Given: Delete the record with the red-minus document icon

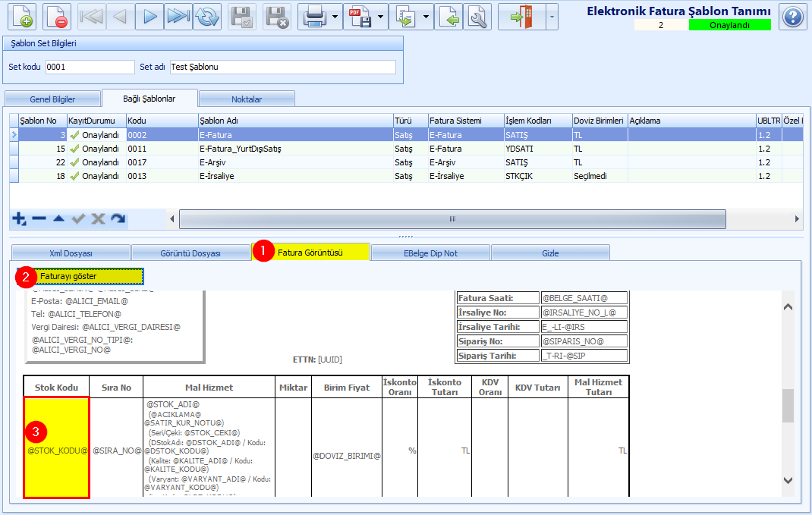Looking at the screenshot, I should pyautogui.click(x=57, y=17).
